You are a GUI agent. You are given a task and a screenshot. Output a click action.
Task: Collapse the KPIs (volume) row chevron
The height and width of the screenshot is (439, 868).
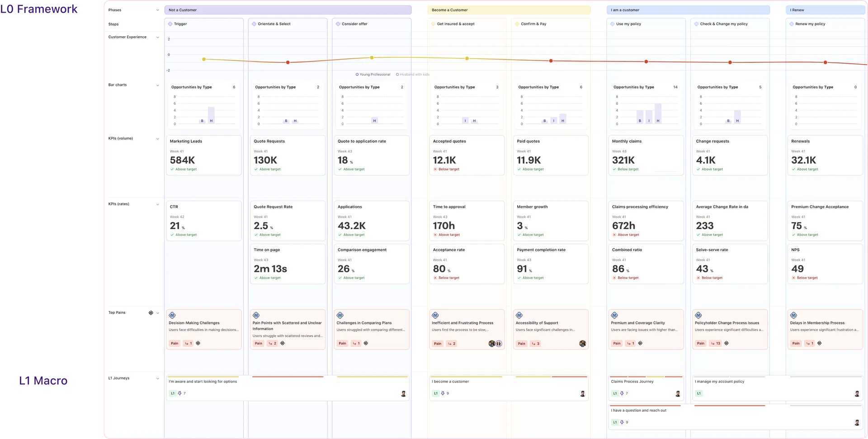pyautogui.click(x=157, y=139)
